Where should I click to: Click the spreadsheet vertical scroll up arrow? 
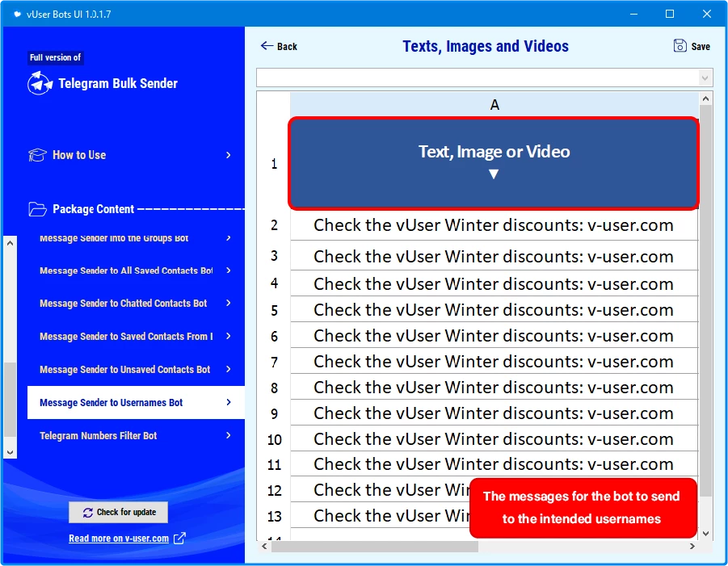point(705,99)
